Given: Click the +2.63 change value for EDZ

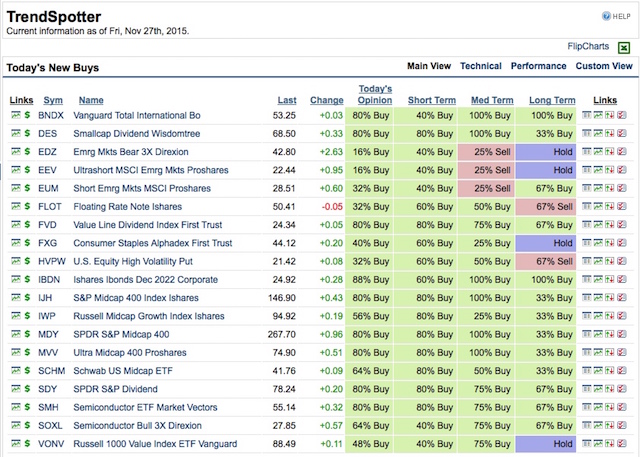Looking at the screenshot, I should pyautogui.click(x=331, y=152).
